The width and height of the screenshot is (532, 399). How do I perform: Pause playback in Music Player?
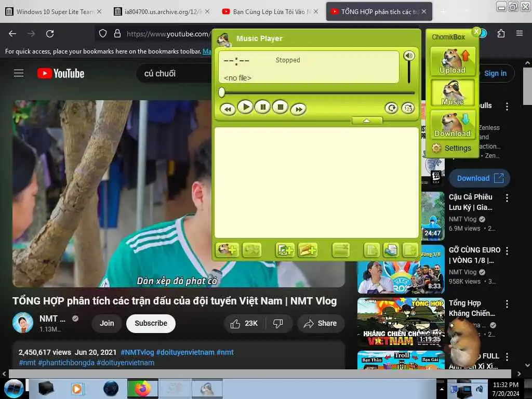click(263, 107)
